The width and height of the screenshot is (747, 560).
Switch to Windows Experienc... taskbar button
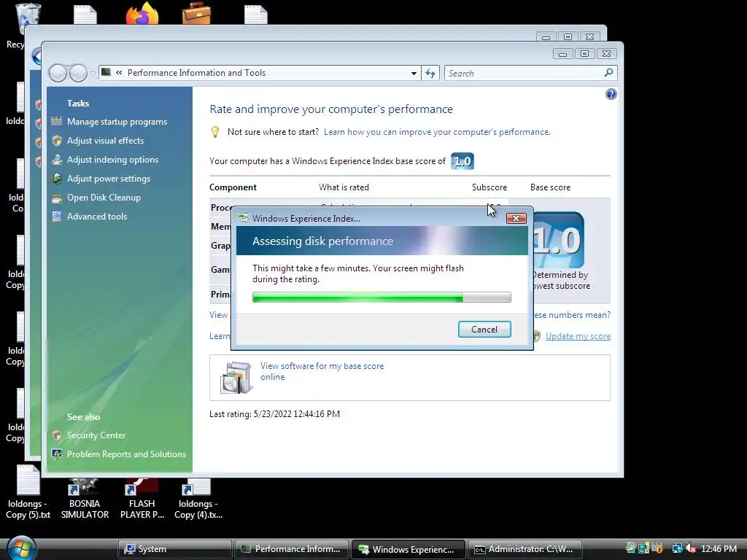pyautogui.click(x=408, y=549)
